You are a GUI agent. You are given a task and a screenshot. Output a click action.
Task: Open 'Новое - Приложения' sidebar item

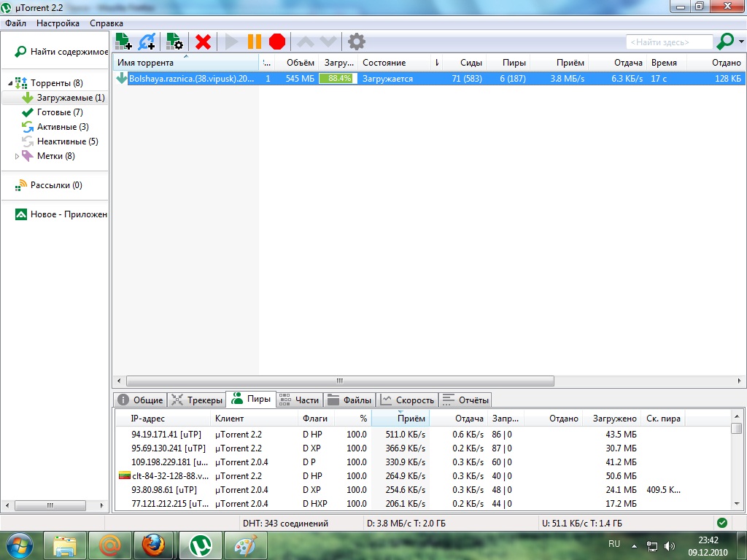click(x=61, y=214)
